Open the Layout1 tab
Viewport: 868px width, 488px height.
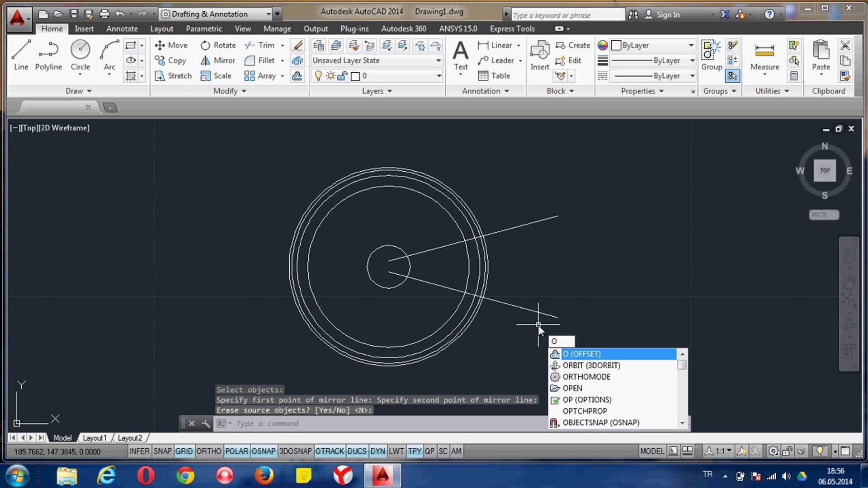click(x=94, y=438)
